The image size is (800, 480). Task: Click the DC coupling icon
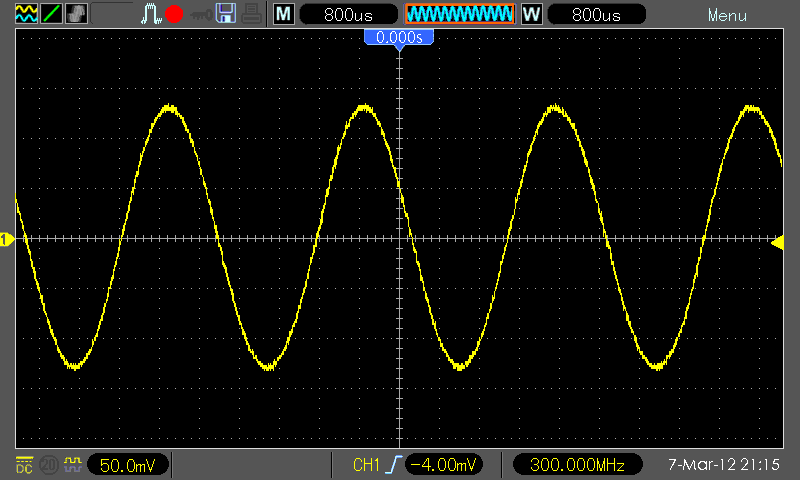tap(24, 465)
